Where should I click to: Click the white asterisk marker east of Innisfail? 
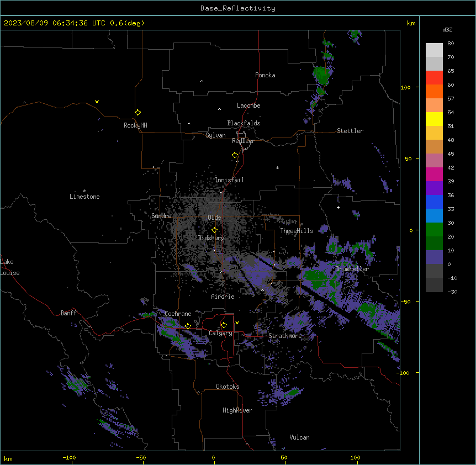tap(277, 167)
